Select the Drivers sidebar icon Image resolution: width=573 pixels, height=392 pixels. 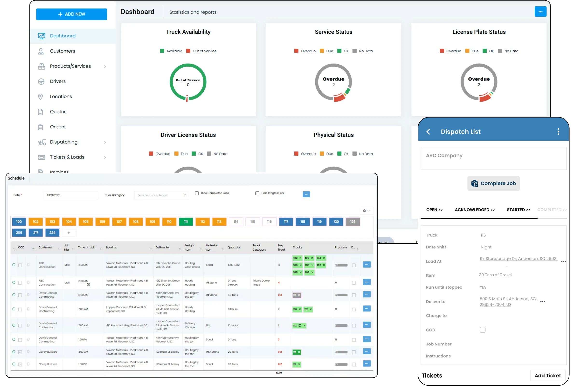pos(41,81)
